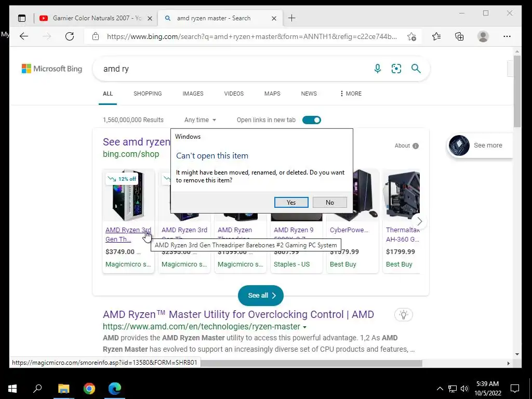
Task: Click Yes in the Windows dialog
Action: (x=291, y=203)
